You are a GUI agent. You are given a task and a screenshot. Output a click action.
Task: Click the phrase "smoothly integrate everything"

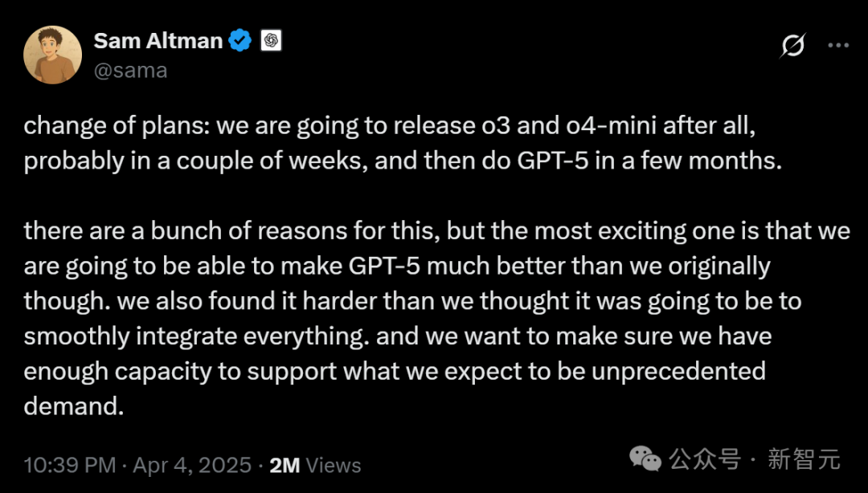[196, 336]
